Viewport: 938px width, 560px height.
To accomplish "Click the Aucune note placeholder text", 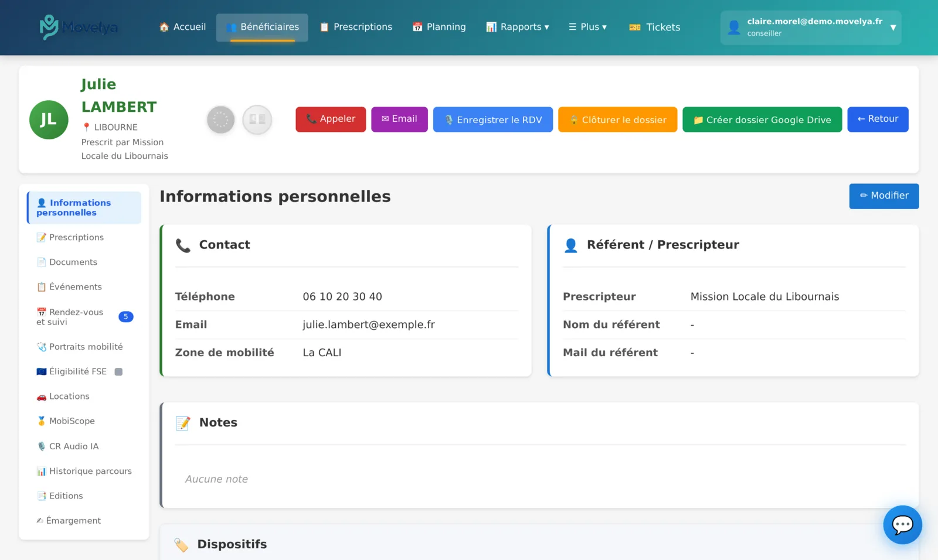I will (216, 479).
